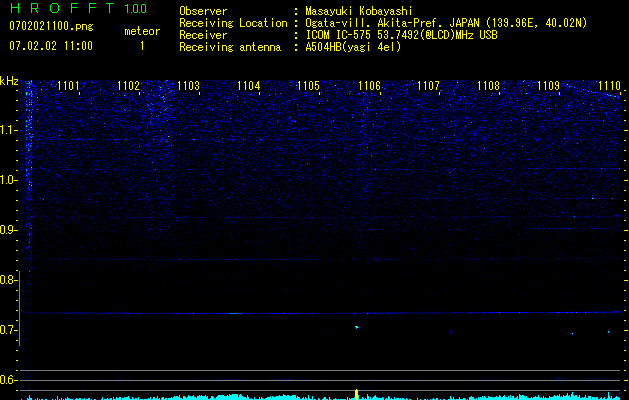
Task: Click time marker 1105
Action: (x=308, y=86)
